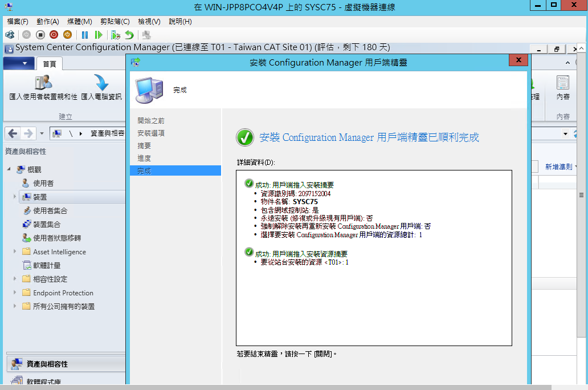The width and height of the screenshot is (588, 390).
Task: Save the VM state with the orange icon
Action: click(67, 35)
